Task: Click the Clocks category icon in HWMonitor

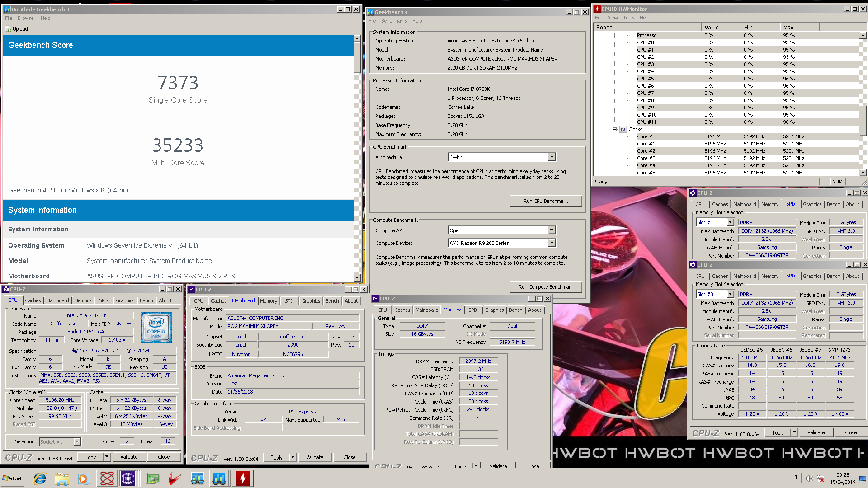Action: 623,129
